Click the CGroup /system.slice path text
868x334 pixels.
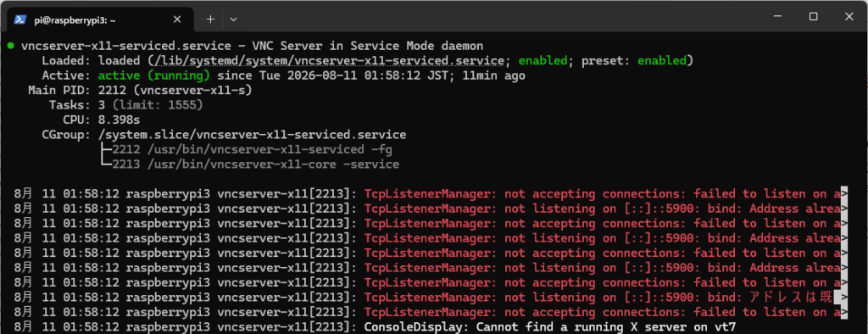coord(253,135)
